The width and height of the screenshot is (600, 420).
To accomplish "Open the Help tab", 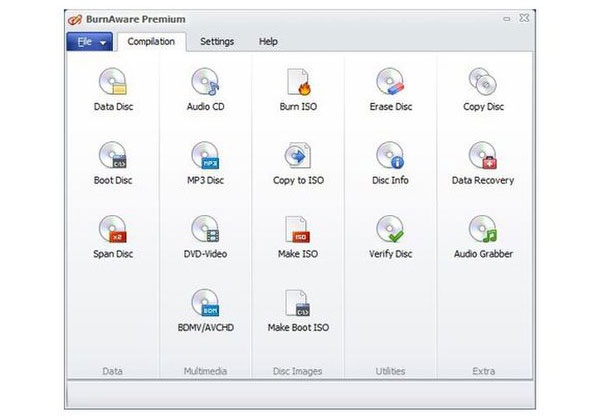I will (x=268, y=42).
